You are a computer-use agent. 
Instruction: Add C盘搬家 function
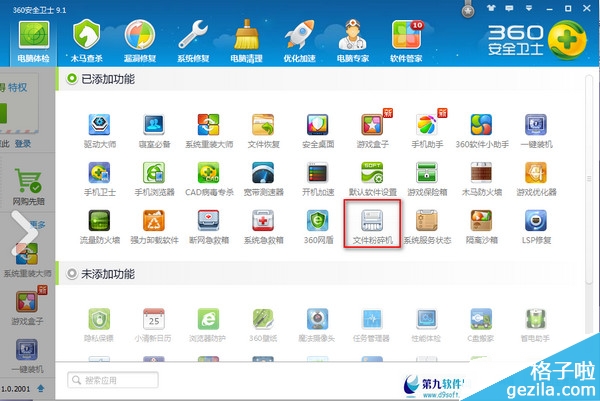(x=481, y=325)
